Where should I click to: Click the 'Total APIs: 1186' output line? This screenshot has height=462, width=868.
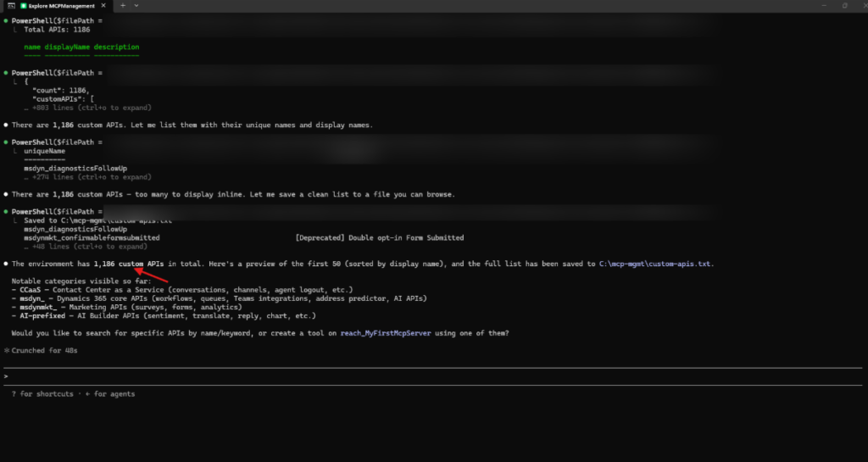pyautogui.click(x=57, y=30)
